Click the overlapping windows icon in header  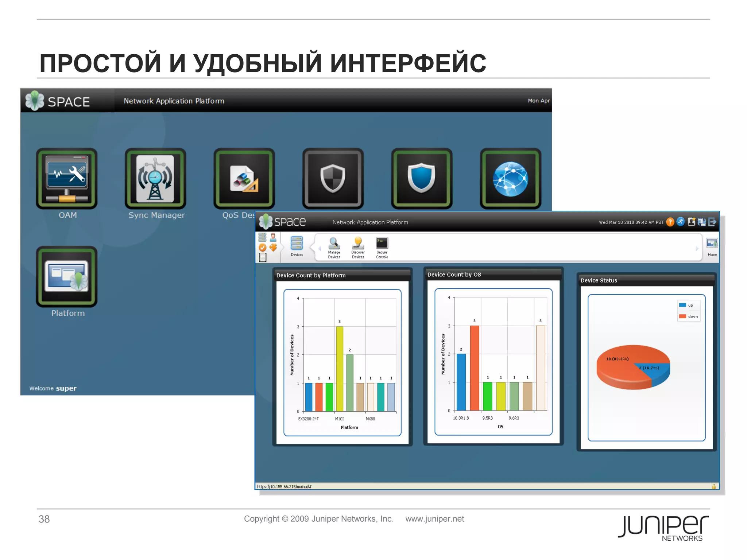pyautogui.click(x=702, y=222)
